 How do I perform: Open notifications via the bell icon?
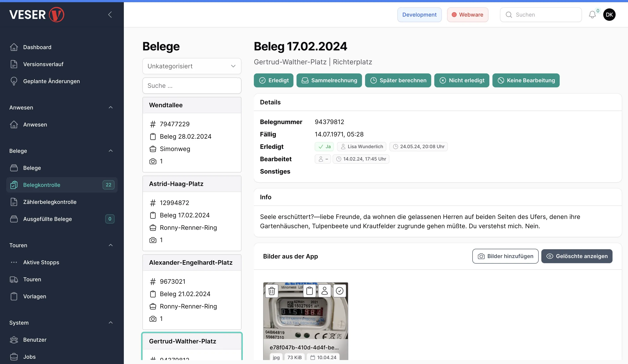point(592,15)
